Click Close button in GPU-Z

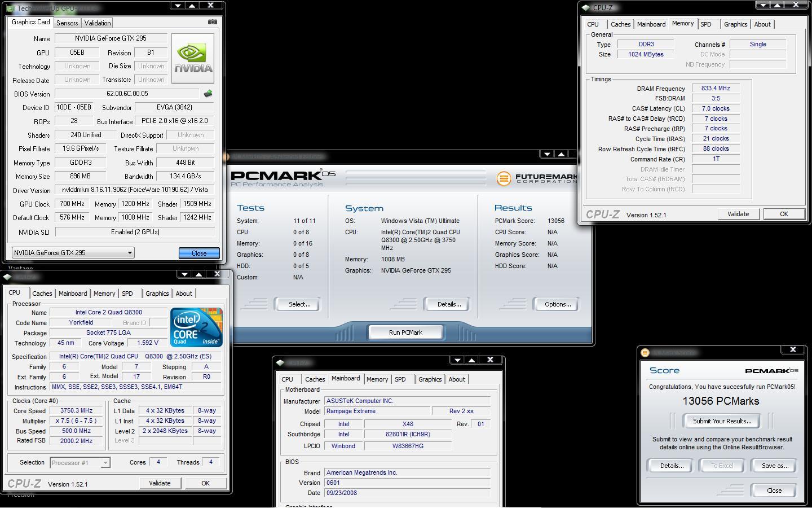[x=199, y=253]
